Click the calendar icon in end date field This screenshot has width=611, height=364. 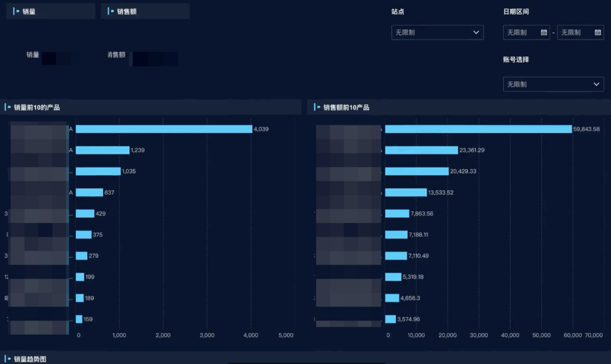pos(598,33)
